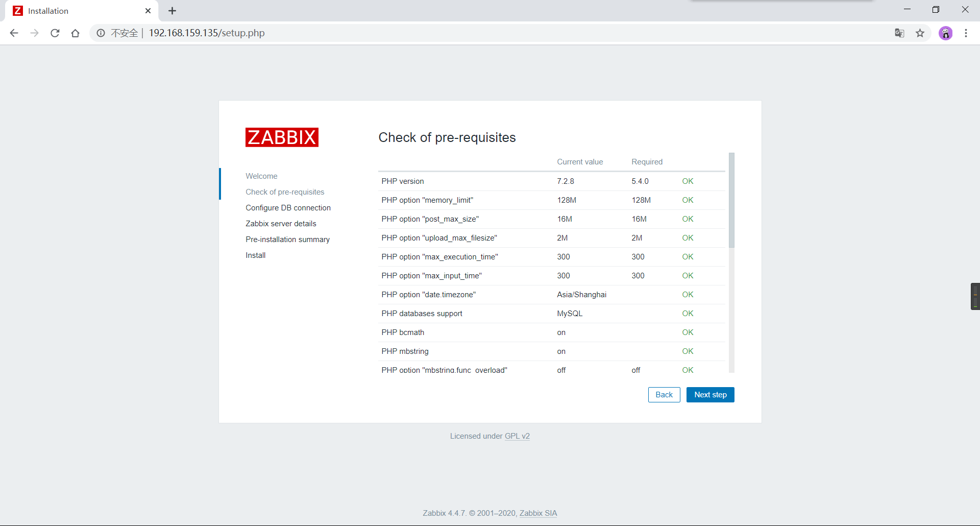Click the Current value column header
This screenshot has width=980, height=526.
[580, 162]
